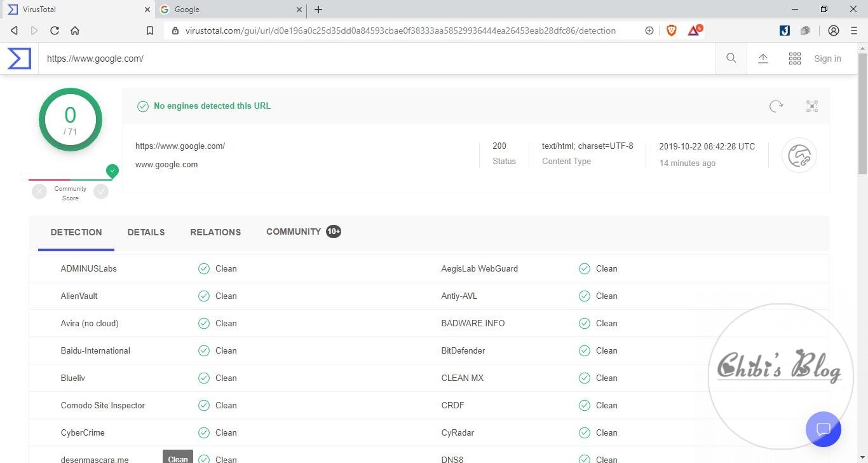Click Comodo Site Inspector engine name
The image size is (868, 463).
pyautogui.click(x=103, y=405)
